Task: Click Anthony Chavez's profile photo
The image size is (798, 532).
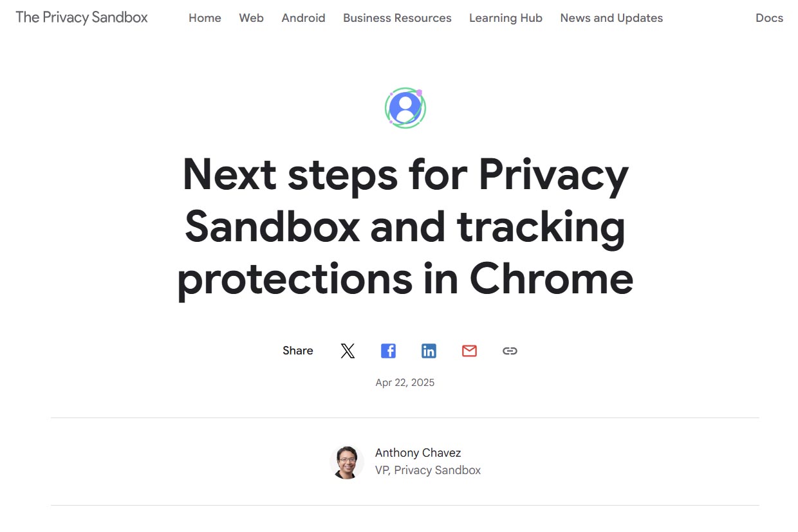Action: pos(347,462)
